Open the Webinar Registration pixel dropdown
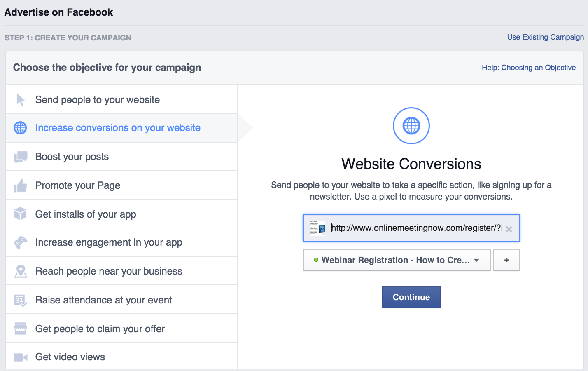588x371 pixels. pyautogui.click(x=397, y=260)
